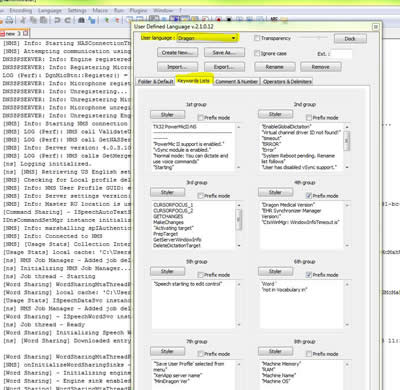Uncheck 4th group Prefix mode checkbox
400x390 pixels.
(x=309, y=196)
